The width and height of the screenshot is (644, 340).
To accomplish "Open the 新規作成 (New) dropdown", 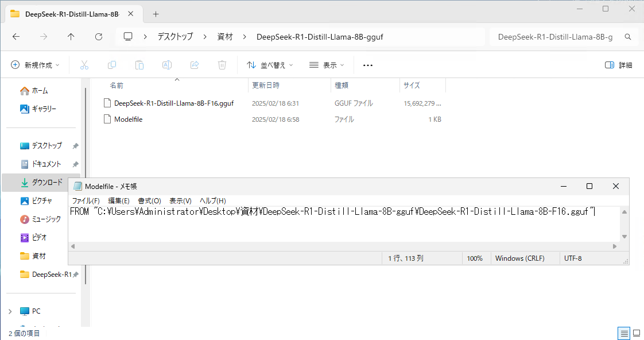I will click(36, 65).
